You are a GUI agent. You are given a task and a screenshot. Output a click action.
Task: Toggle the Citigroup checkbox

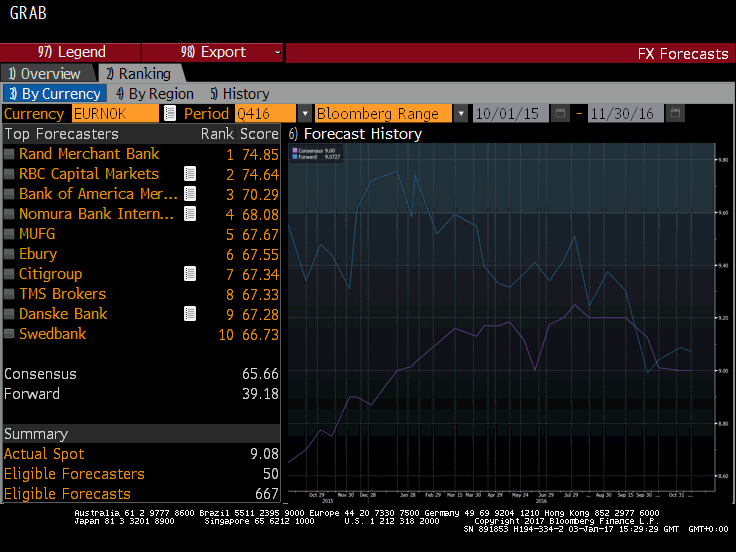pos(9,274)
